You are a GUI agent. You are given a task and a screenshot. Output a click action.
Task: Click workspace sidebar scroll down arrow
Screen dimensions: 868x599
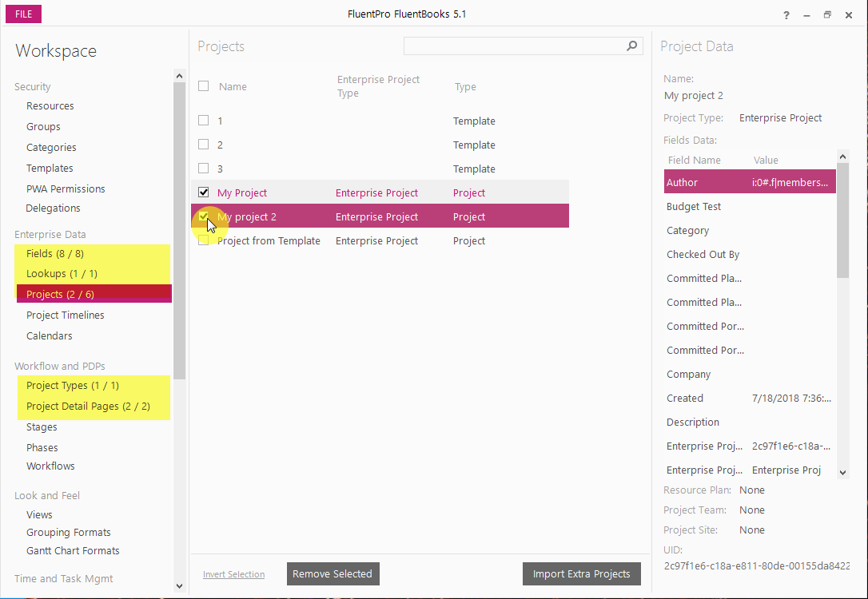pyautogui.click(x=179, y=585)
